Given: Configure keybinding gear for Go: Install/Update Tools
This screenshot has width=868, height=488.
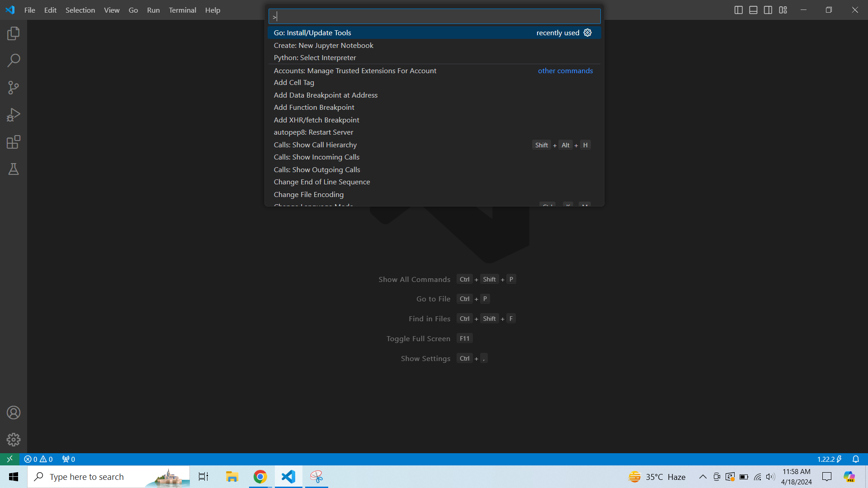Looking at the screenshot, I should (587, 33).
